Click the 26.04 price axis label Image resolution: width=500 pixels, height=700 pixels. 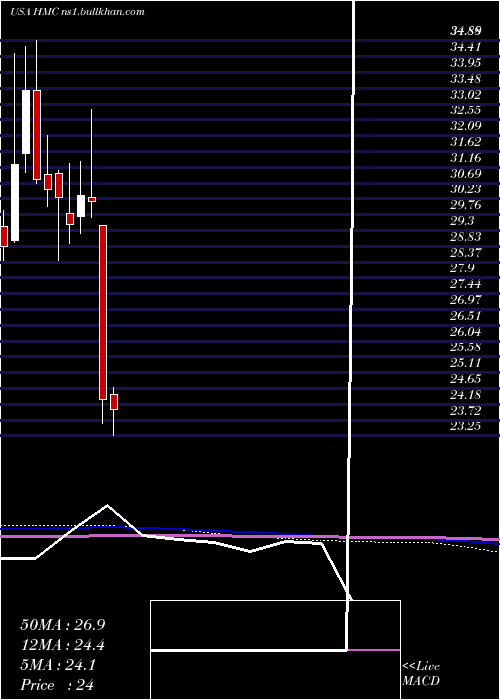[466, 332]
